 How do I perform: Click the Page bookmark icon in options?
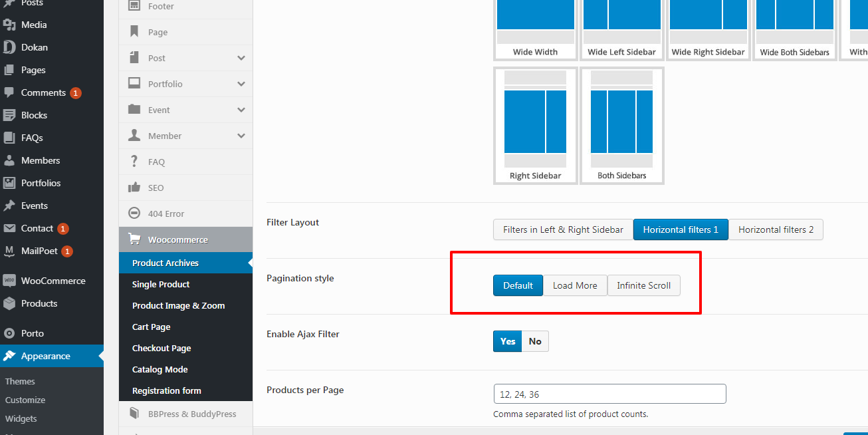[134, 32]
